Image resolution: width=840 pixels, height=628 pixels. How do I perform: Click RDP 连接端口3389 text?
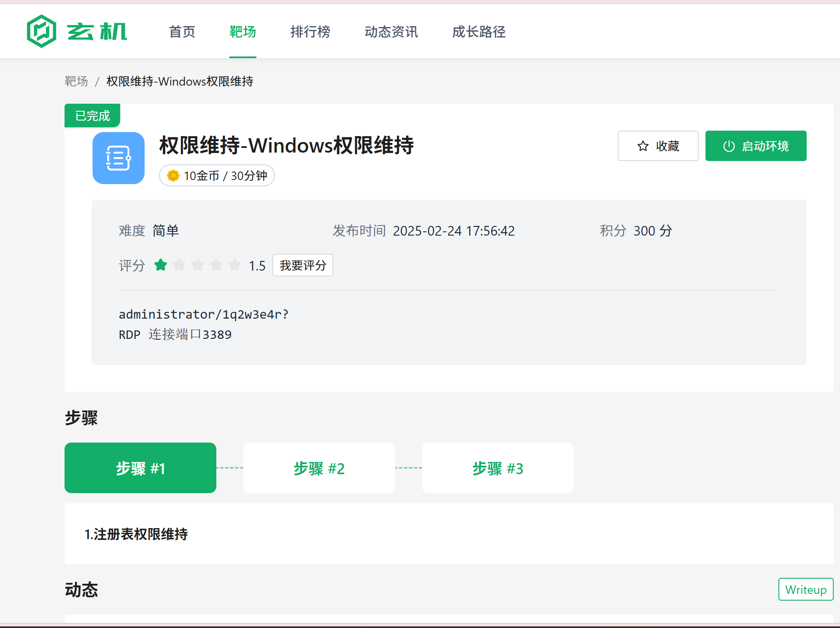pos(175,335)
